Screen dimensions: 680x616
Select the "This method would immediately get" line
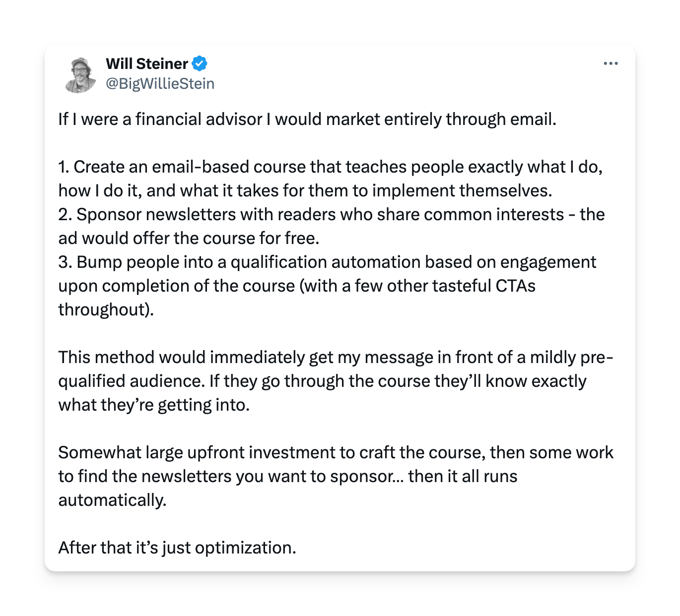tap(336, 358)
